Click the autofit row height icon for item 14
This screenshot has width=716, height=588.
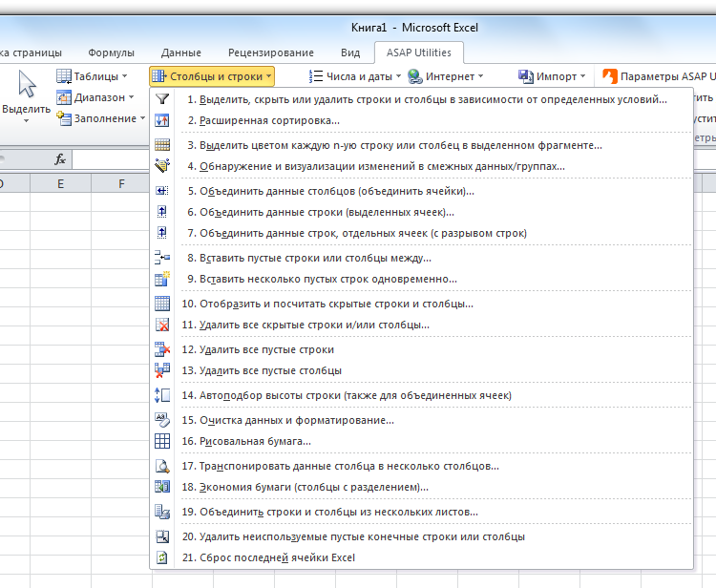coord(162,395)
